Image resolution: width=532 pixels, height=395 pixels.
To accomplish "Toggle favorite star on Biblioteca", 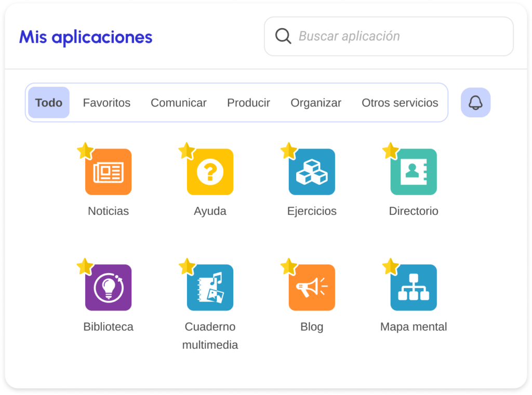I will coord(85,266).
